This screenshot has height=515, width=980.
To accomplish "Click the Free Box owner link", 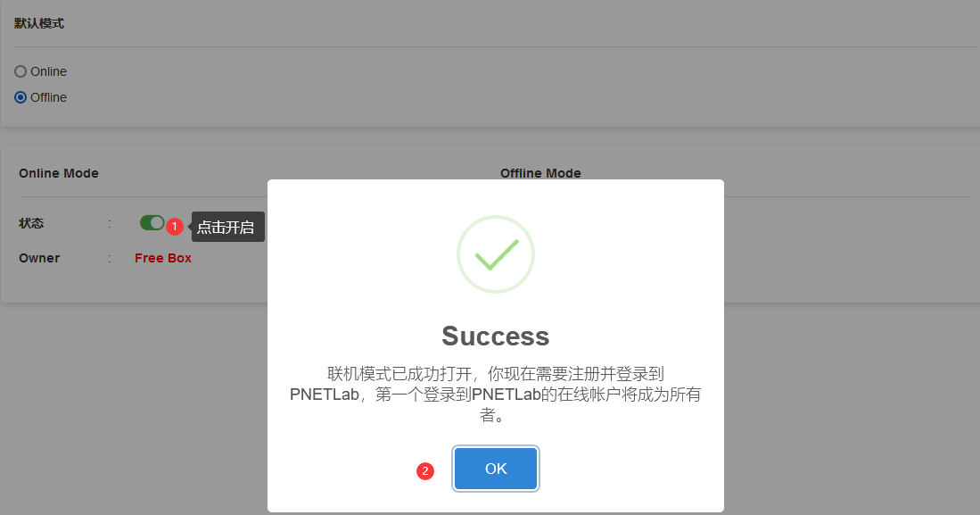I will point(163,258).
